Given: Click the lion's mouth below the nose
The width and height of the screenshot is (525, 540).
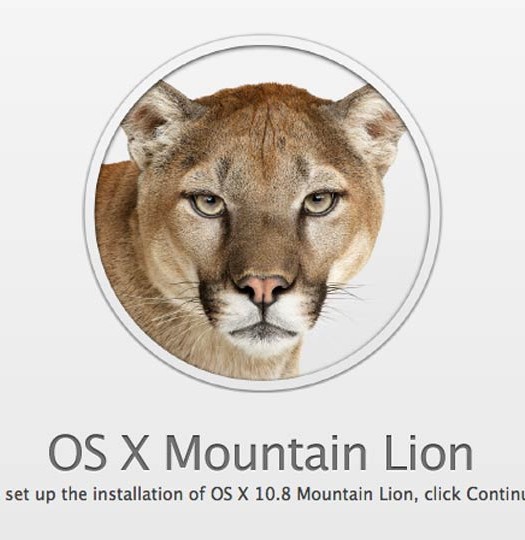Looking at the screenshot, I should [263, 329].
